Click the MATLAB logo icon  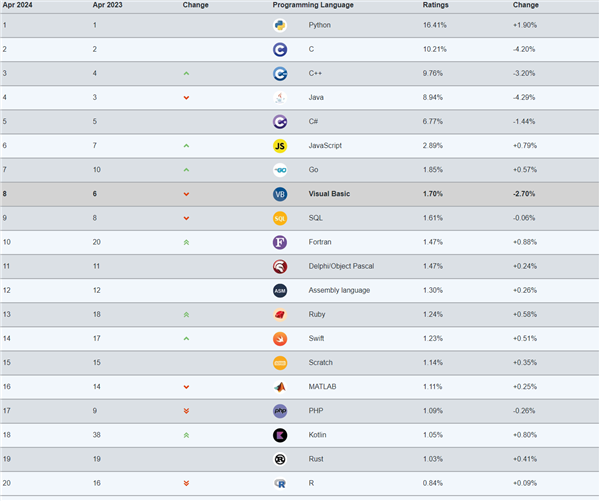pyautogui.click(x=280, y=387)
